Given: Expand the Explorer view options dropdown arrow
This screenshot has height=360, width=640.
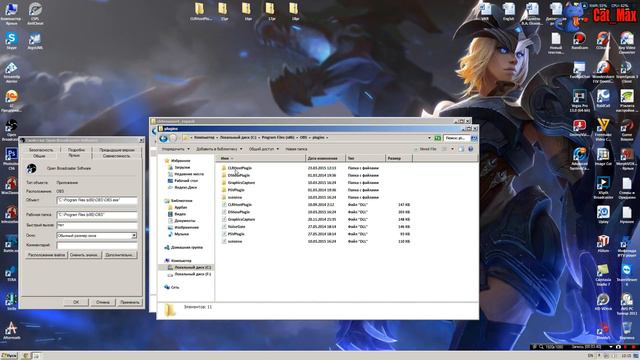Looking at the screenshot, I should [452, 149].
